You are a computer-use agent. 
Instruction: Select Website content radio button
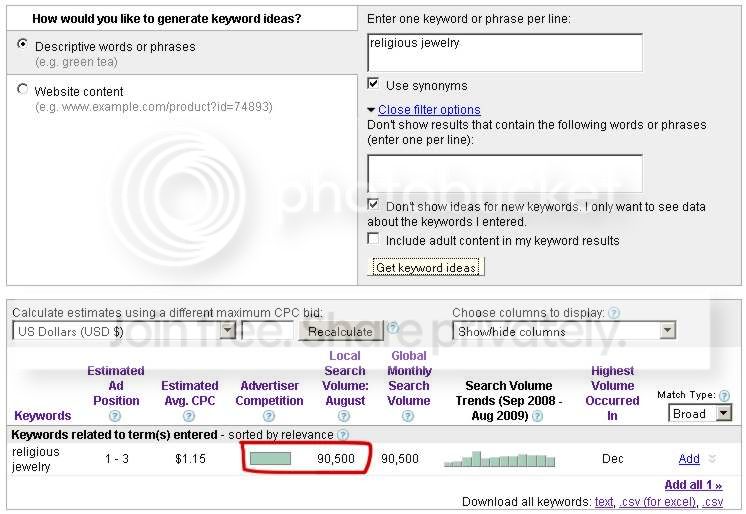(x=22, y=89)
